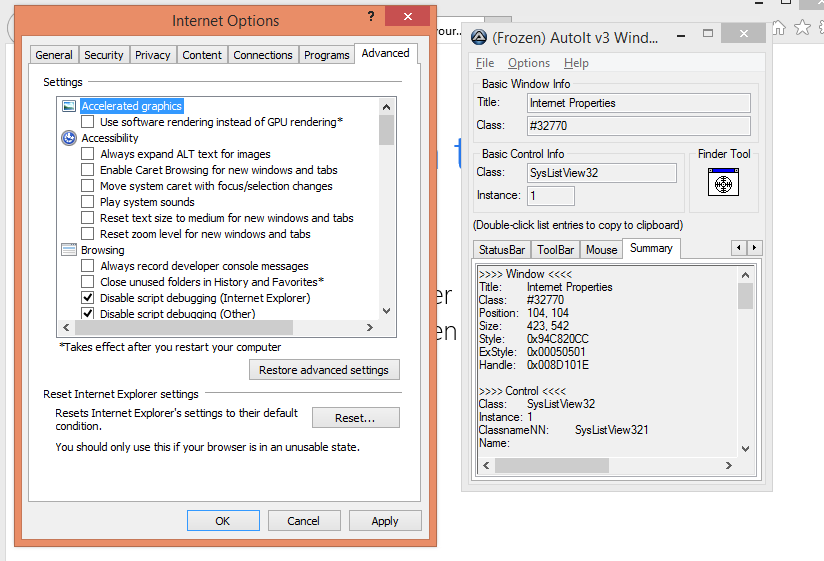Enable Caret Browsing for new windows checkbox
This screenshot has width=824, height=561.
click(x=88, y=170)
